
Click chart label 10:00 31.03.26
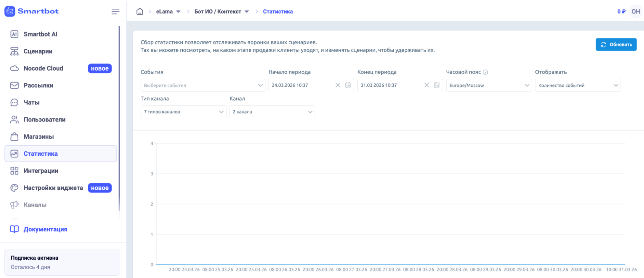coord(621,270)
